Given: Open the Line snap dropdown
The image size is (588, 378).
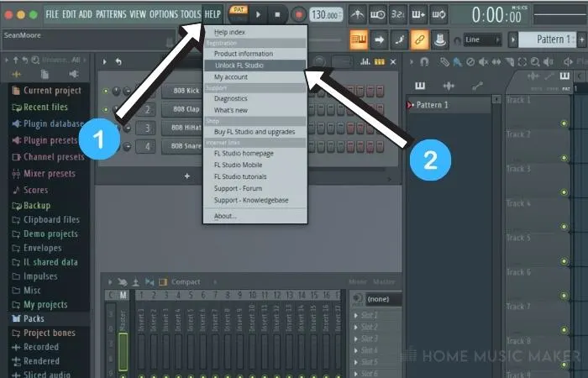Looking at the screenshot, I should (485, 39).
